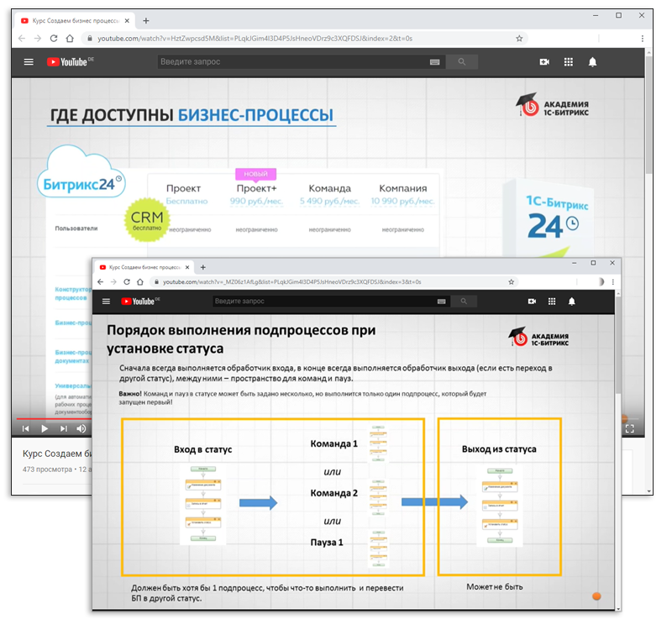
Task: Open hamburger menu in front YouTube window
Action: click(x=107, y=302)
